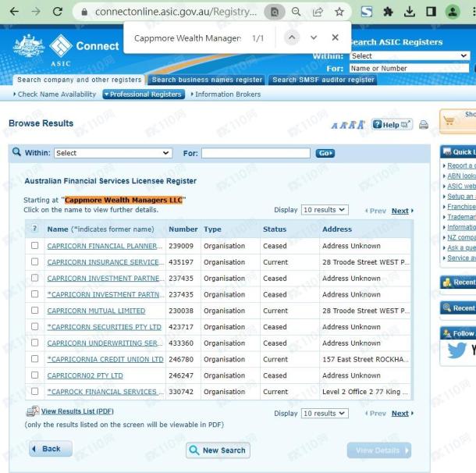Click the question mark column header icon

coord(34,228)
